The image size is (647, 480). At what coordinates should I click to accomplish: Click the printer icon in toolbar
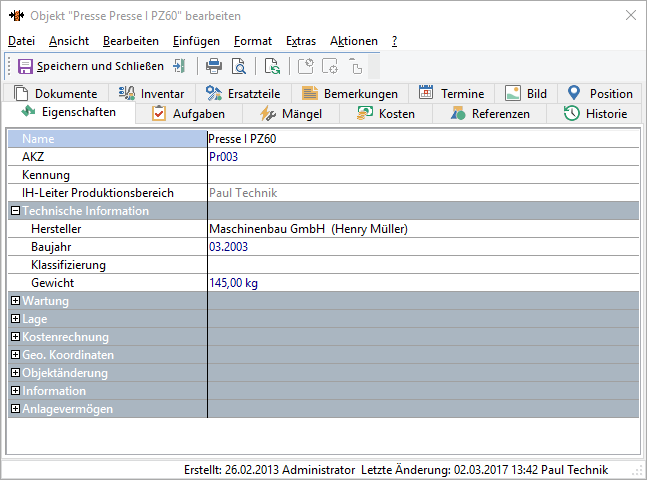tap(214, 66)
